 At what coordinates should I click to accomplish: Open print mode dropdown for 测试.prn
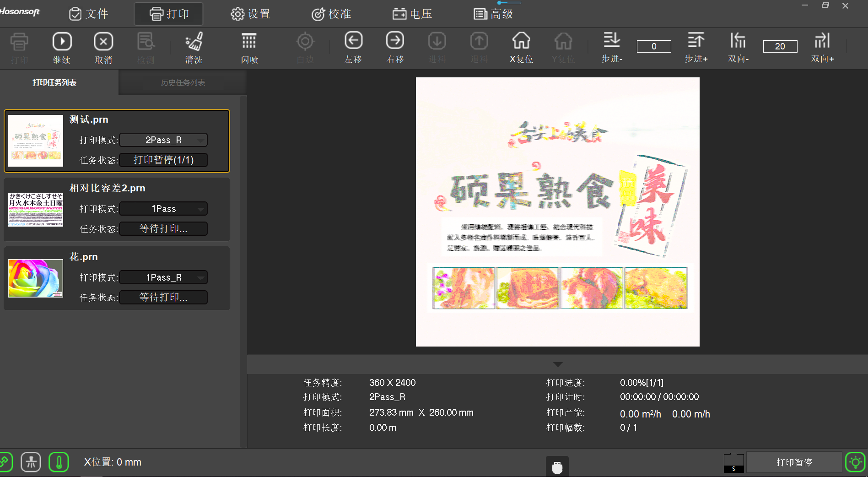[163, 140]
